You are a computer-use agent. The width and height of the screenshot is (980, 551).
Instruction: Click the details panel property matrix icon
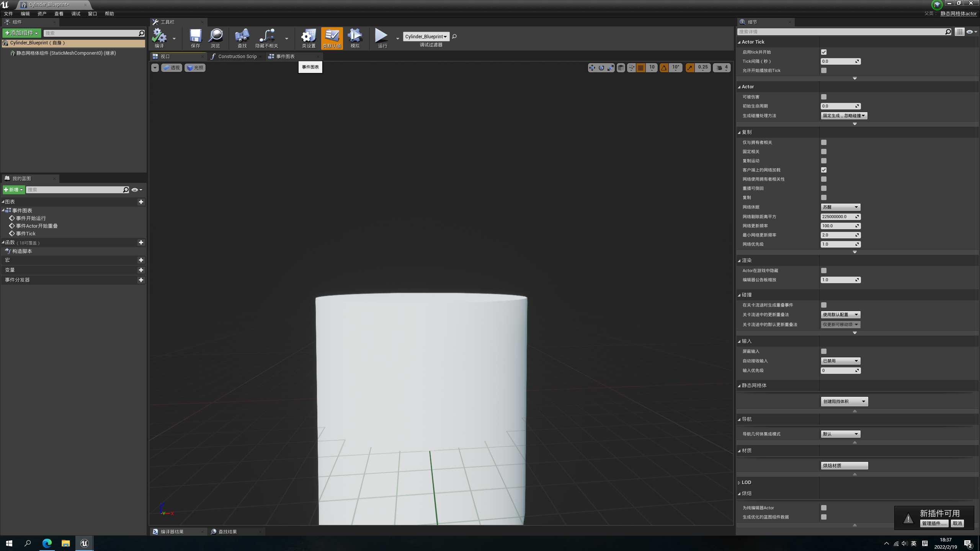click(959, 32)
